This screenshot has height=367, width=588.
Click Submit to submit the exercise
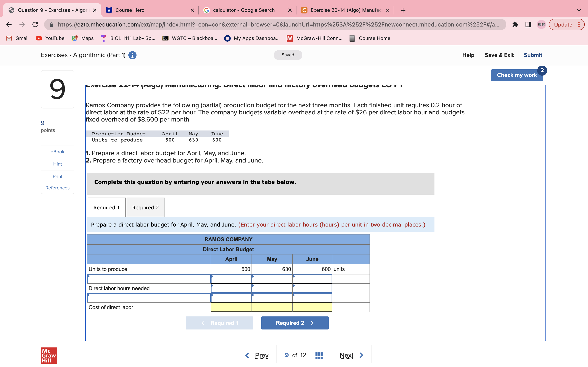click(x=533, y=55)
